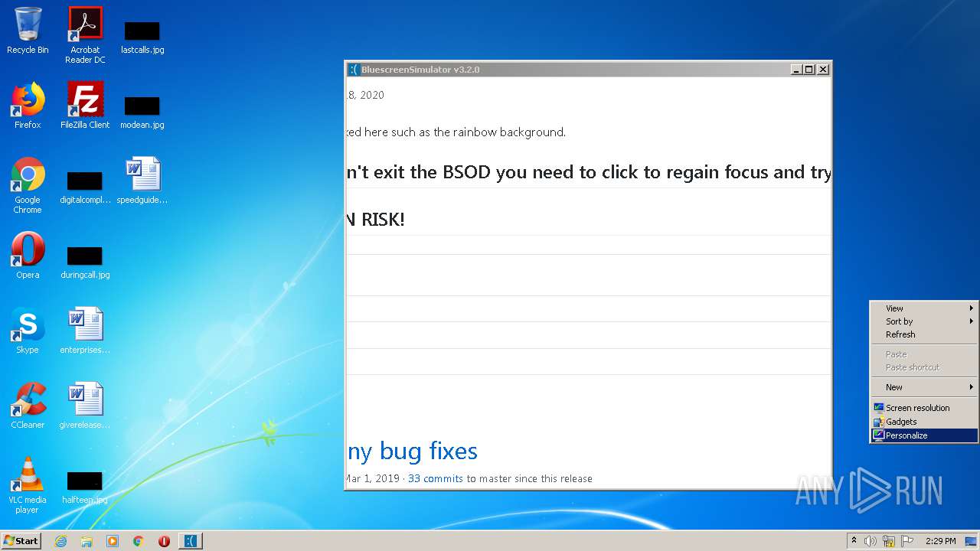The width and height of the screenshot is (980, 551).
Task: Click BluescreenSimulator taskbar button
Action: [191, 541]
